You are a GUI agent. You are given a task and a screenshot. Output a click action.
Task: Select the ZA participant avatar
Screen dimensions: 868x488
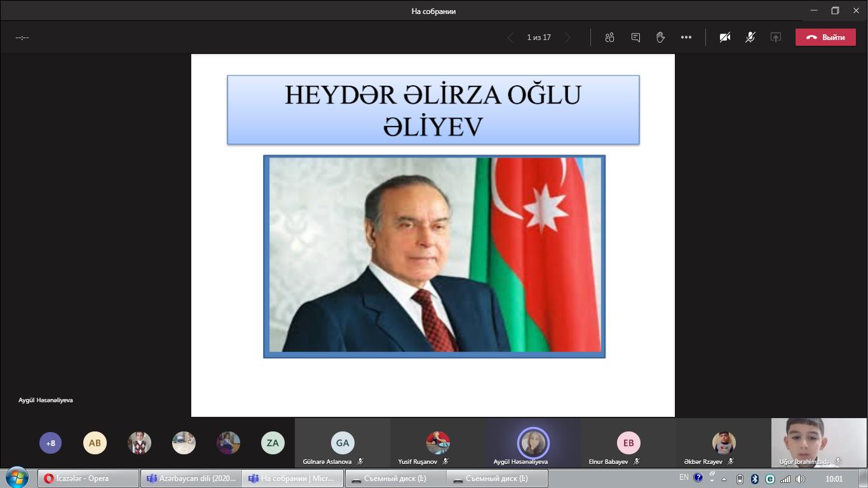(x=273, y=443)
